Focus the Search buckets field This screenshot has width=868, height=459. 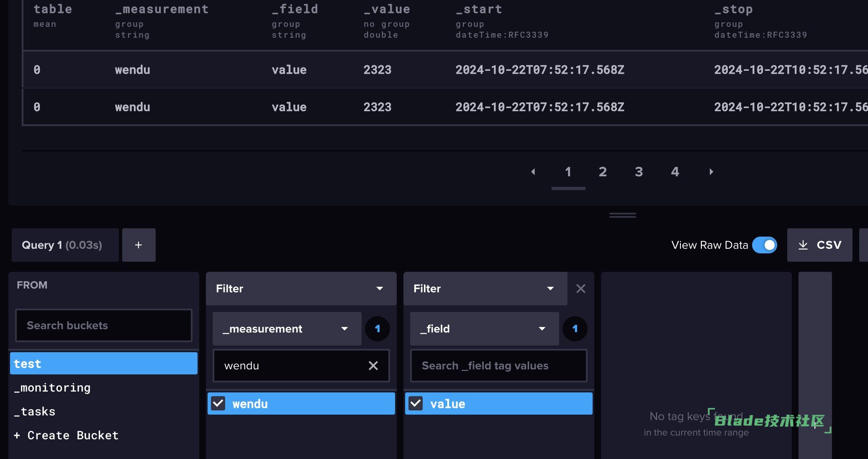(104, 325)
